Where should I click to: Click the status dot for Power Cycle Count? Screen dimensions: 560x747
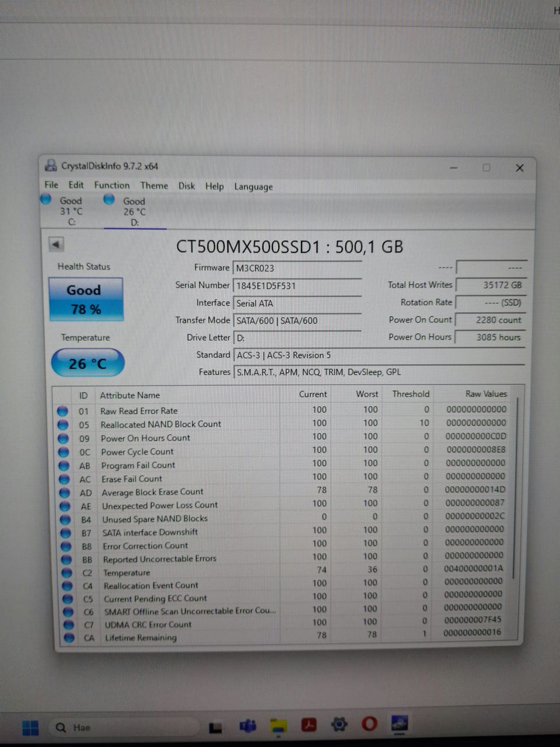(x=64, y=452)
